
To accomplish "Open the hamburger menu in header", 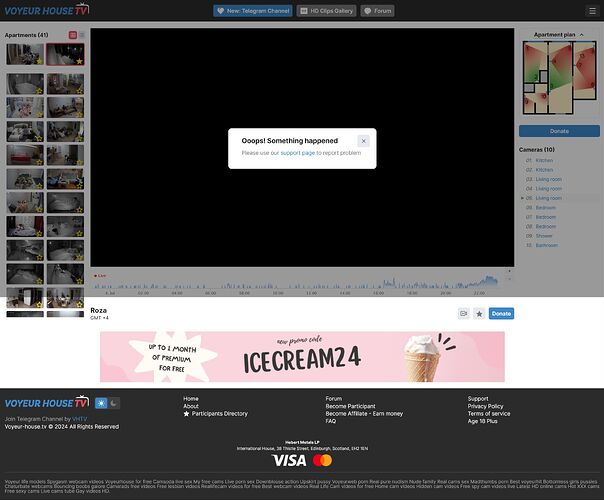I will click(590, 11).
